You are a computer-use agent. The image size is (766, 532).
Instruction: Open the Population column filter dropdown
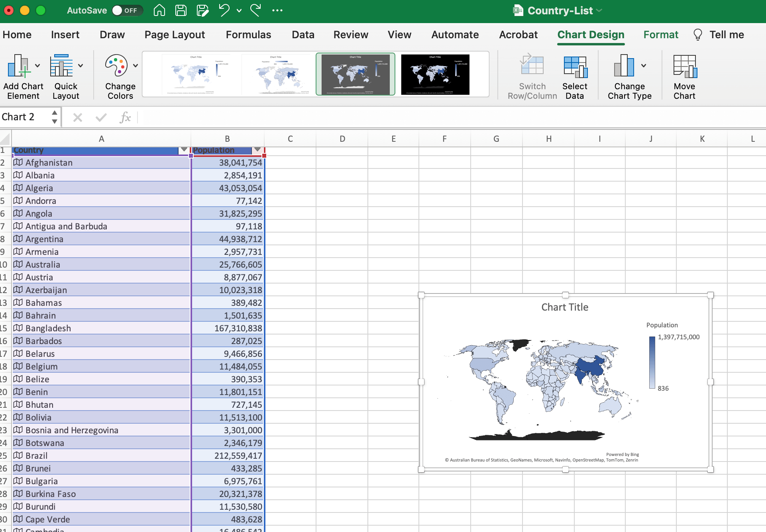tap(257, 150)
